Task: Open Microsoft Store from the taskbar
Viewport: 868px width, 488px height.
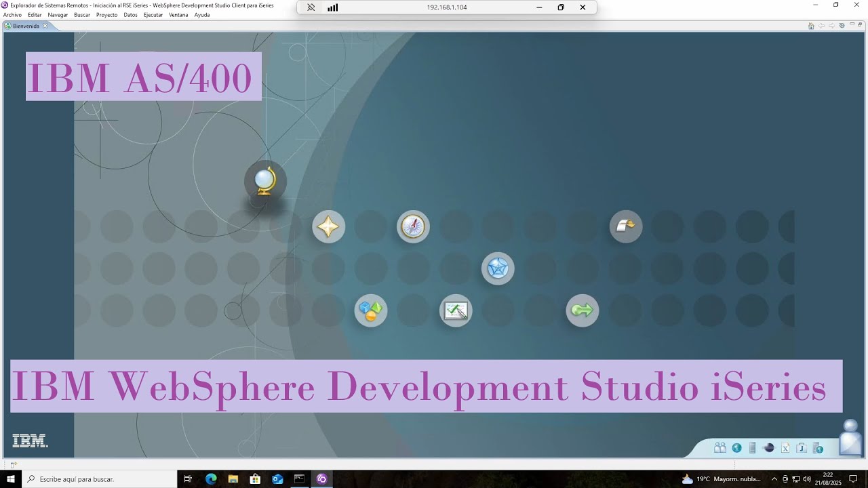Action: pyautogui.click(x=255, y=479)
